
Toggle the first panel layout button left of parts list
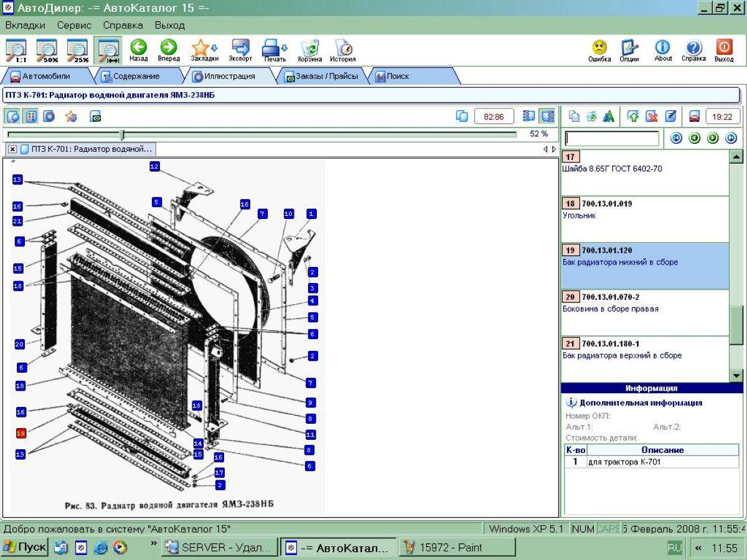click(530, 116)
